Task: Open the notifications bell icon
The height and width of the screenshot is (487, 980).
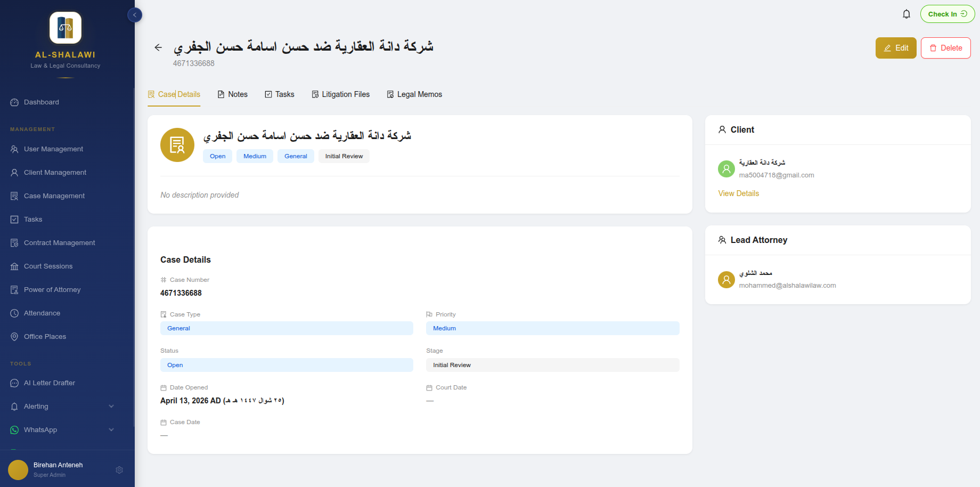Action: point(907,14)
